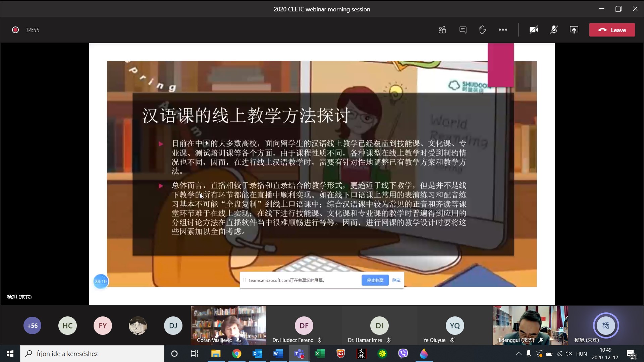Turn camera on with crossed-out video icon
Viewport: 644px width, 362px height.
(534, 30)
